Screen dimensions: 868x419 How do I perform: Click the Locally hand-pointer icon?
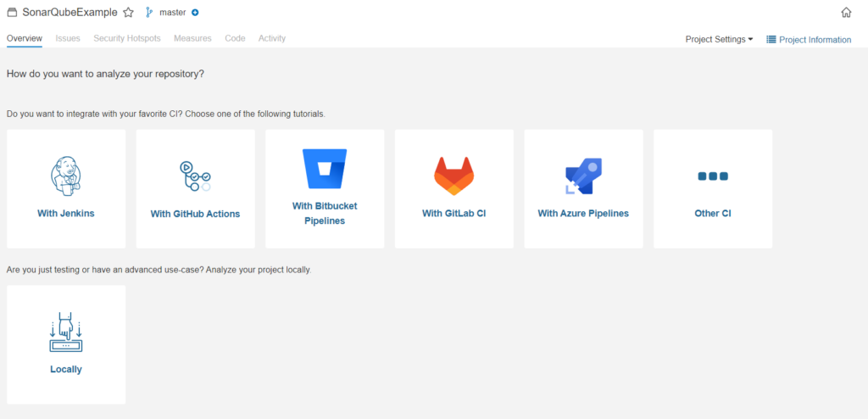[x=66, y=332]
